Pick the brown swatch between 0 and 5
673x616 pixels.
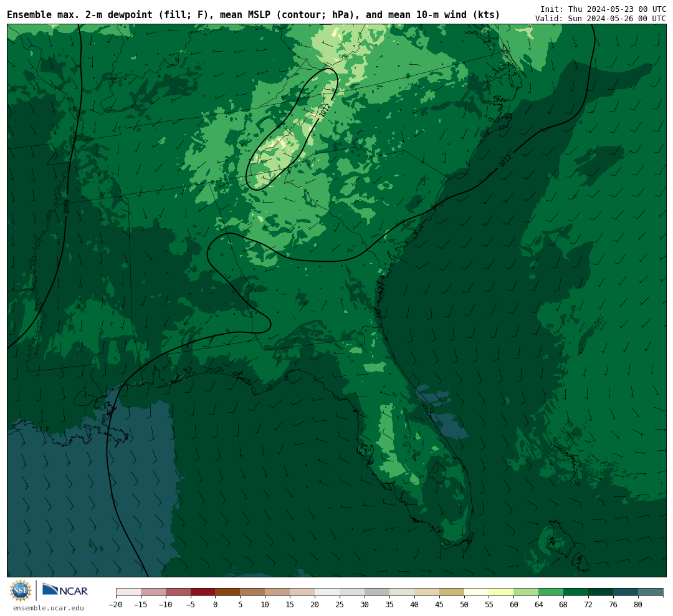point(228,592)
